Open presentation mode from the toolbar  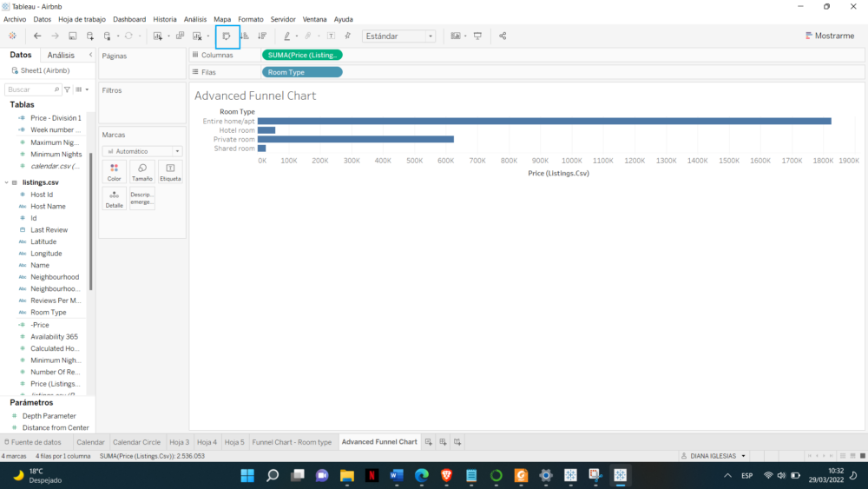pyautogui.click(x=477, y=36)
